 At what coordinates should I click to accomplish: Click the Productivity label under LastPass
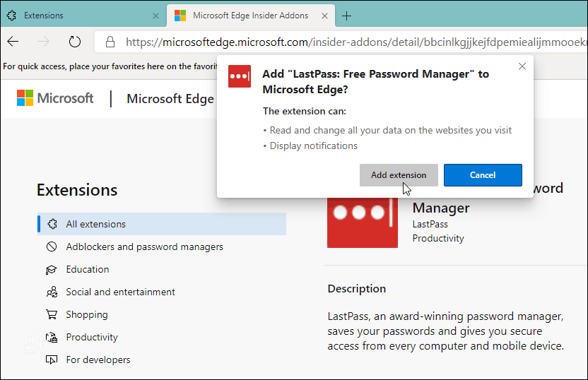[x=438, y=238]
